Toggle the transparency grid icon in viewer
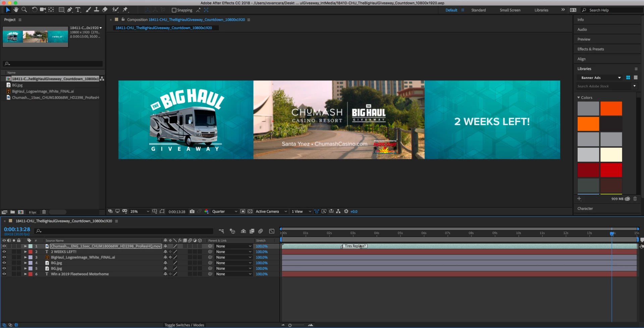The height and width of the screenshot is (328, 644). coord(250,211)
